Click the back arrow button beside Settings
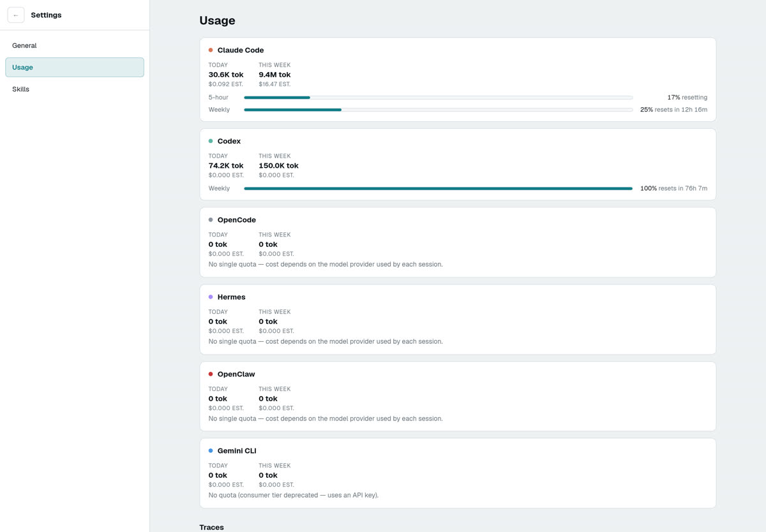 [x=16, y=15]
